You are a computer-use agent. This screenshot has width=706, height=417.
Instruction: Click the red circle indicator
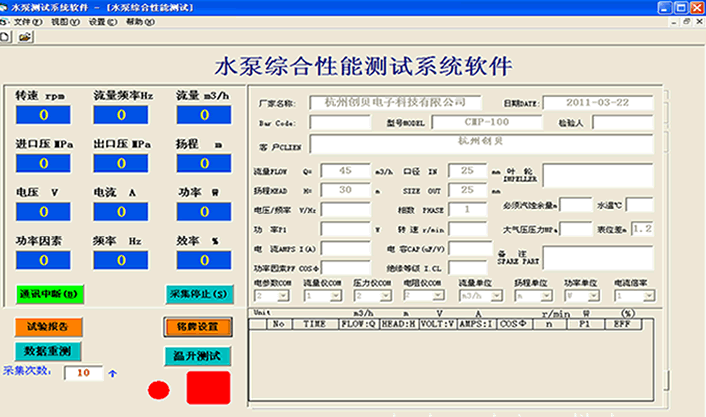(x=158, y=389)
